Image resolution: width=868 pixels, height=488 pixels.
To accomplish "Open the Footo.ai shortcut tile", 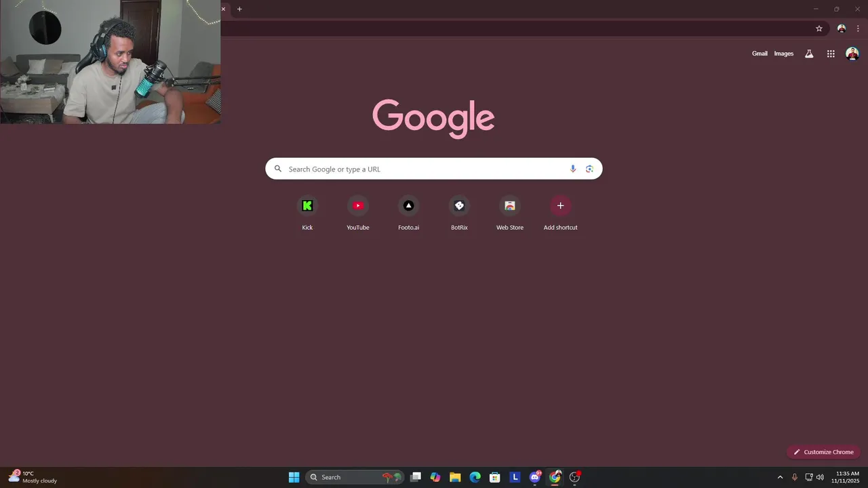I will [408, 213].
